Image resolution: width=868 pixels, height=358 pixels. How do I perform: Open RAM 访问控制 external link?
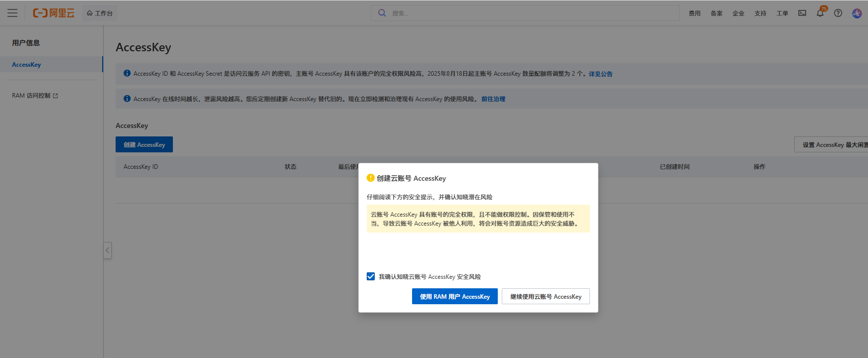click(35, 96)
